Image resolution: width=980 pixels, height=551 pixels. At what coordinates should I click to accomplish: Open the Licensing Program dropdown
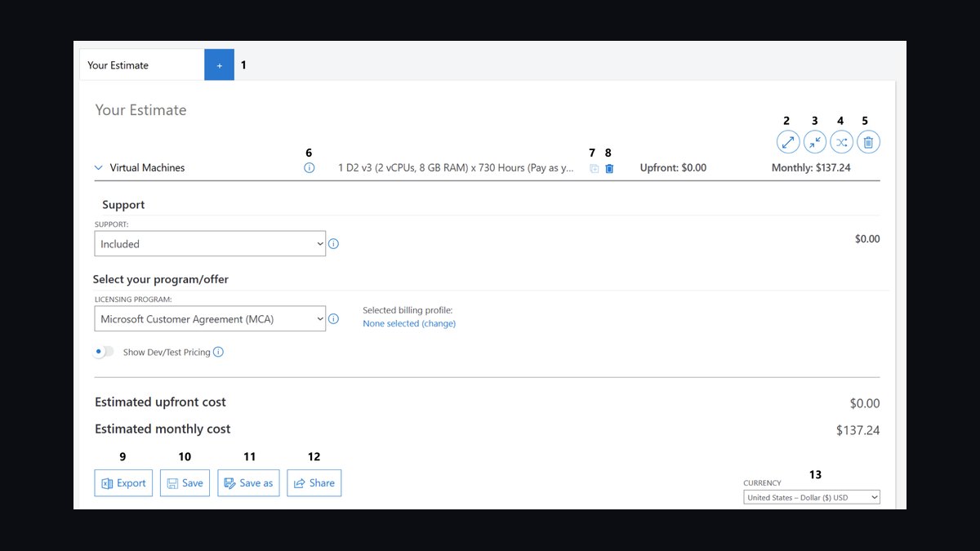point(210,318)
